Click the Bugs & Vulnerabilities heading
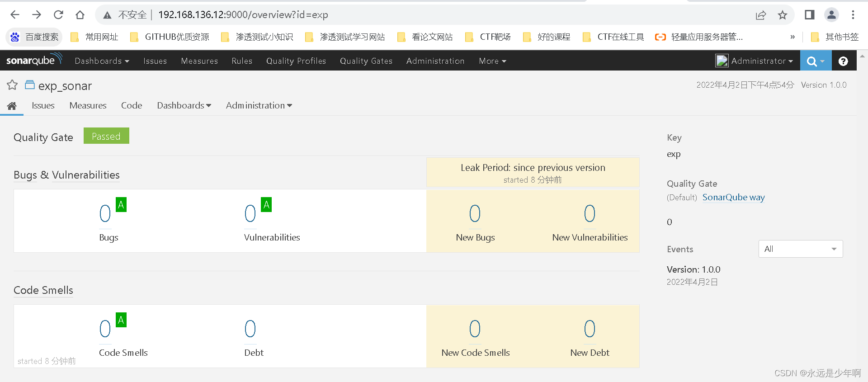 66,175
